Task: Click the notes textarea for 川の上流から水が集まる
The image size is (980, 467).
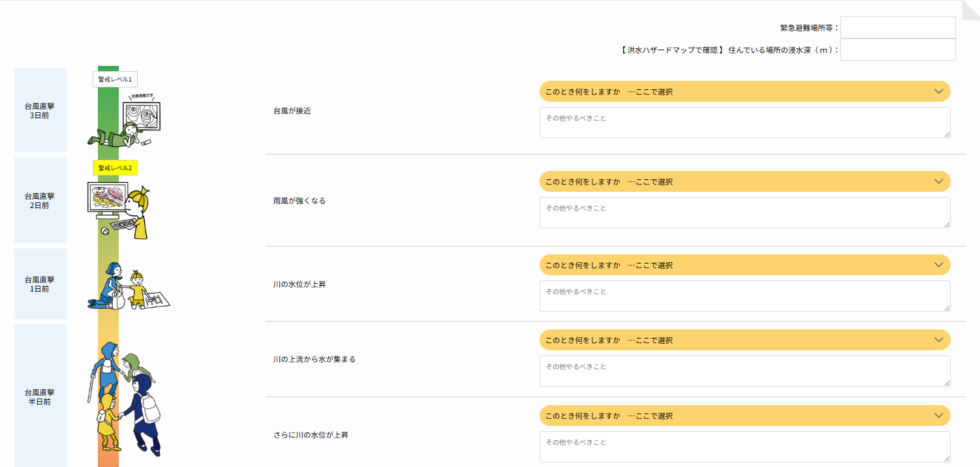Action: (x=744, y=371)
